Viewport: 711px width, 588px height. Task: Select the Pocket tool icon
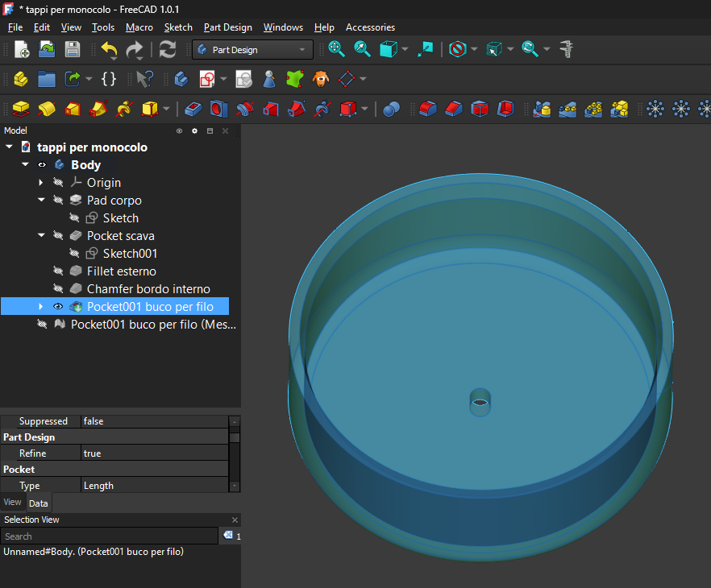193,109
